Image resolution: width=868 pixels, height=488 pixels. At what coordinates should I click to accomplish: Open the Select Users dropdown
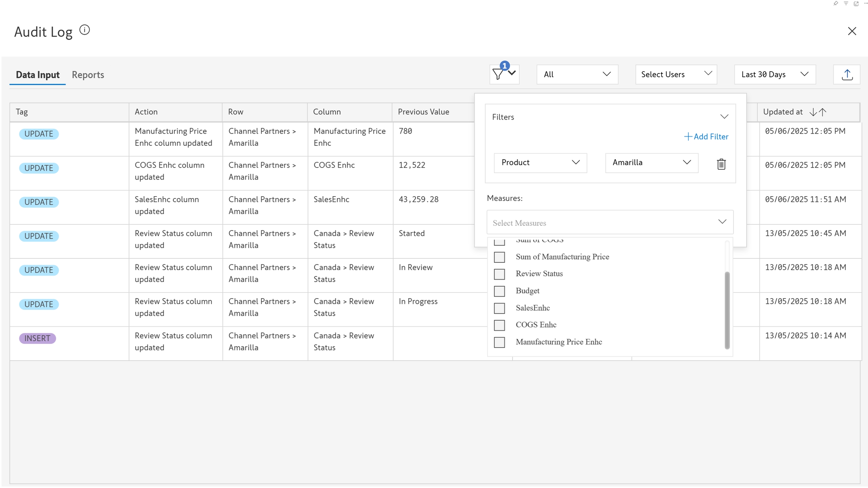[676, 74]
